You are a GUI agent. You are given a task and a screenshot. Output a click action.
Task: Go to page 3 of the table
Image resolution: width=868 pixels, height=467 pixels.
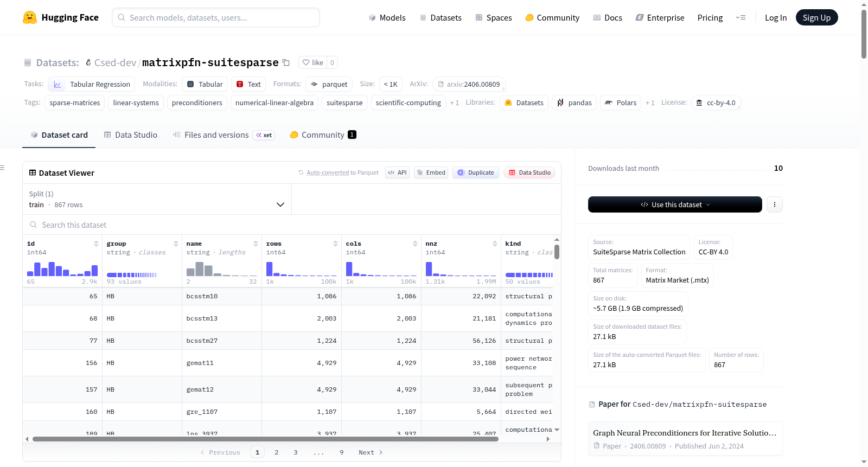click(296, 452)
